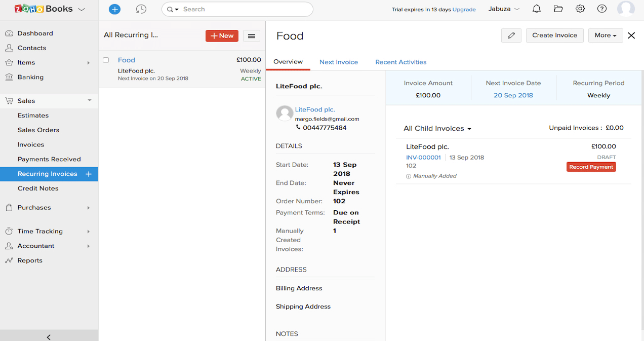Click the red New button

click(222, 35)
